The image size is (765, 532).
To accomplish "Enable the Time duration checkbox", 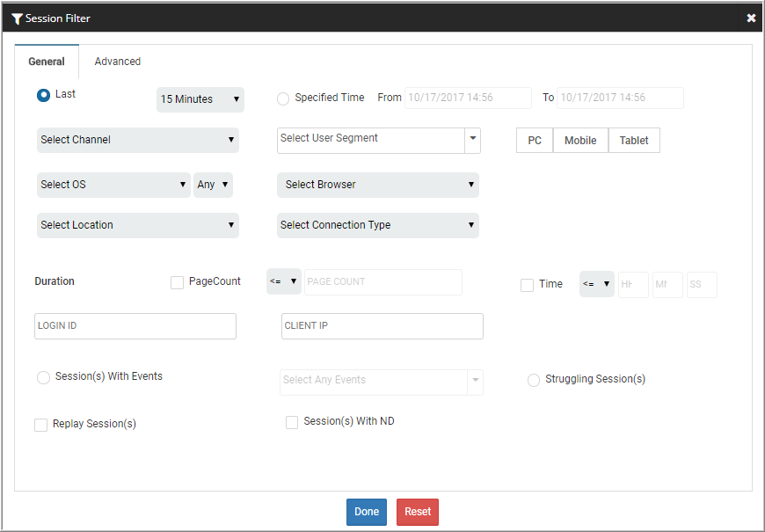I will pyautogui.click(x=527, y=285).
